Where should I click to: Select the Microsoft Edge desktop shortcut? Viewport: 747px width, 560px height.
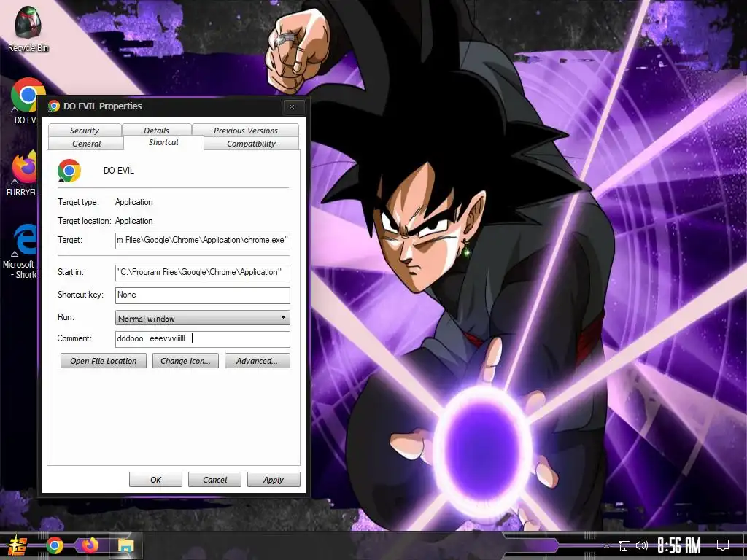tap(20, 251)
